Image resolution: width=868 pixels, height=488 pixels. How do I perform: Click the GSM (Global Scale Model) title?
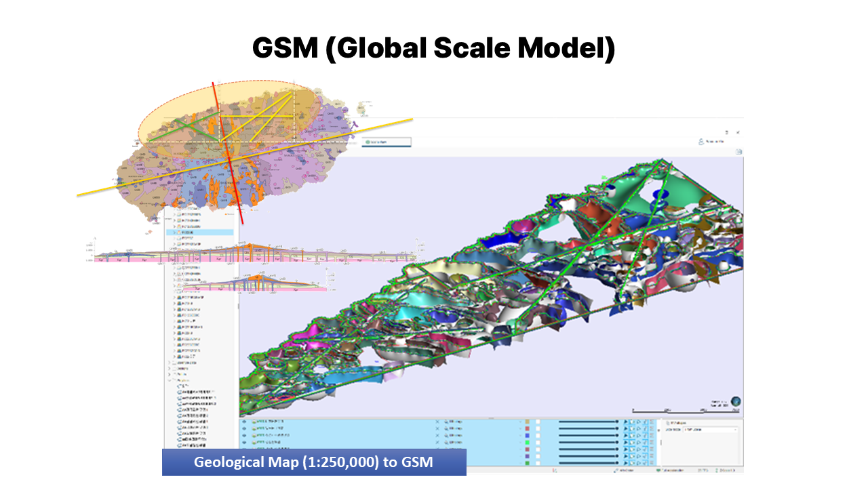(433, 48)
